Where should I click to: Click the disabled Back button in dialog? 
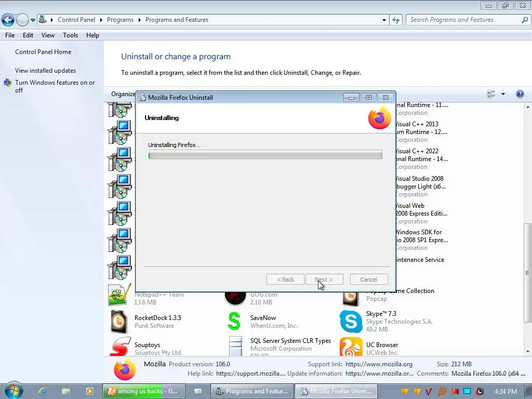(x=285, y=280)
